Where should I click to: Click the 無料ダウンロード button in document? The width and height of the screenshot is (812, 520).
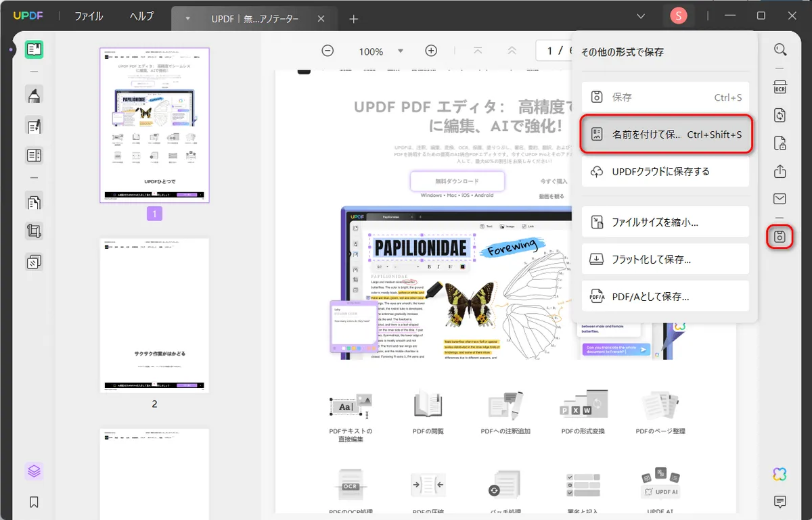tap(457, 181)
